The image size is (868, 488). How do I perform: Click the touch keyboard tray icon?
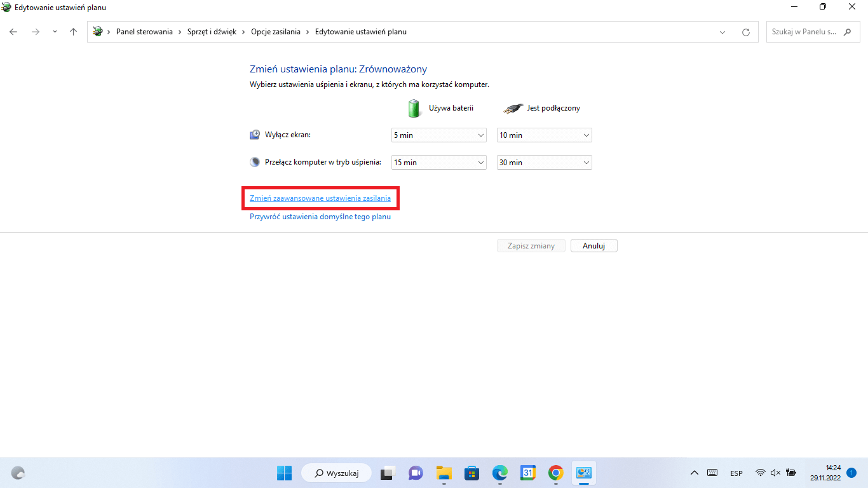pyautogui.click(x=712, y=473)
